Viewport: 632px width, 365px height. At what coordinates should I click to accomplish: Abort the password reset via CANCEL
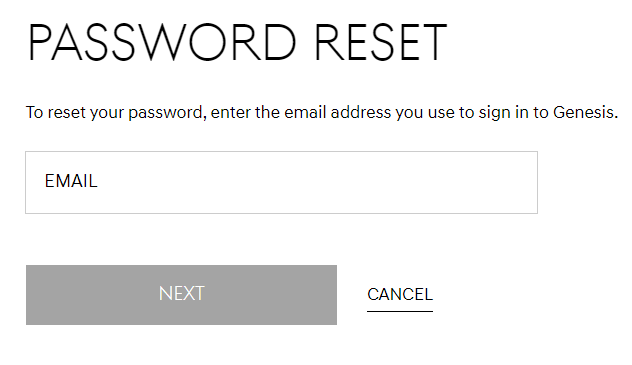pos(400,295)
